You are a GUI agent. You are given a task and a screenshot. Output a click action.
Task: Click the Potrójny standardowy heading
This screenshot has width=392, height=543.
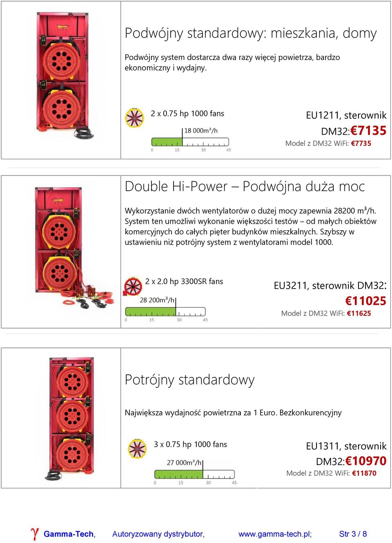[x=190, y=380]
